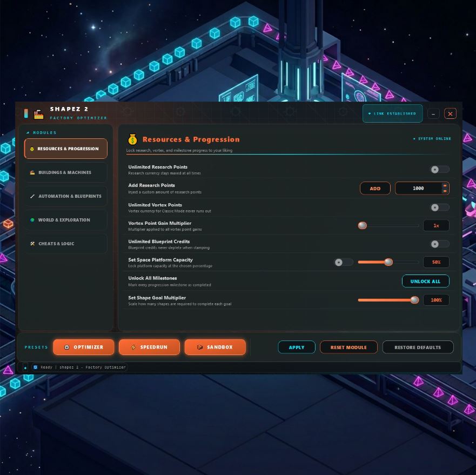The width and height of the screenshot is (476, 475).
Task: Click the PRESETS label
Action: point(36,347)
